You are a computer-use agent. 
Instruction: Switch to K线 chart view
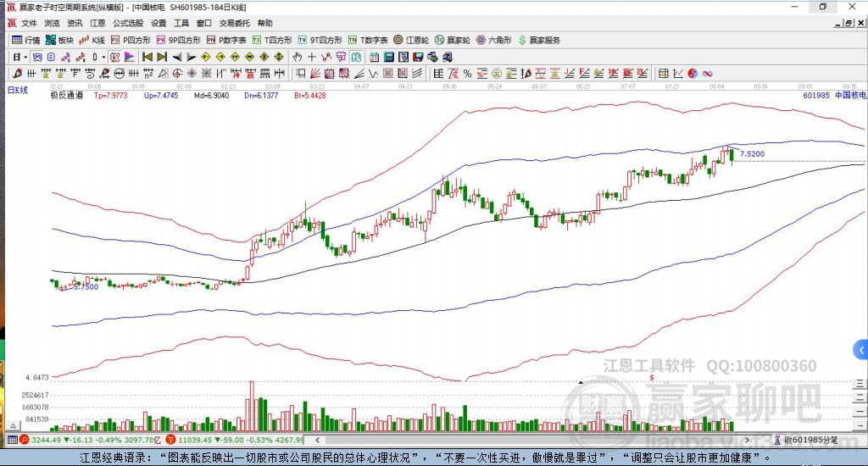(x=92, y=40)
